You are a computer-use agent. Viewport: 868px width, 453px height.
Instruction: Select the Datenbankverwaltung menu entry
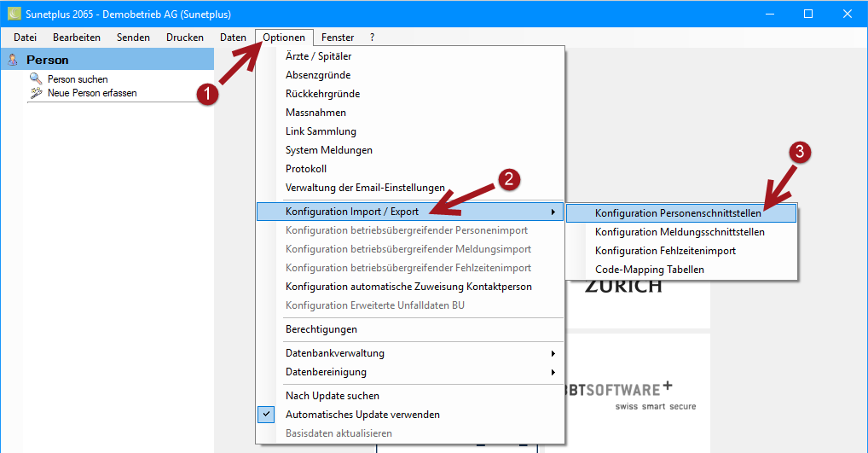[410, 353]
